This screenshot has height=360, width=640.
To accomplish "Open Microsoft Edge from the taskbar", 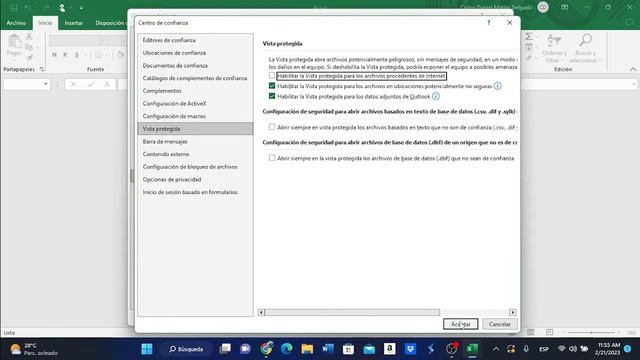I will pos(287,349).
